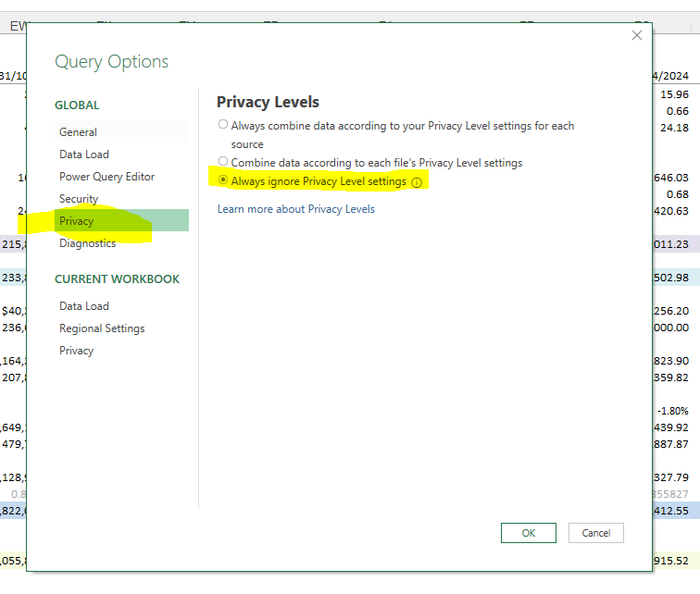Image resolution: width=700 pixels, height=594 pixels.
Task: Open Regional Settings for current workbook
Action: (x=102, y=328)
